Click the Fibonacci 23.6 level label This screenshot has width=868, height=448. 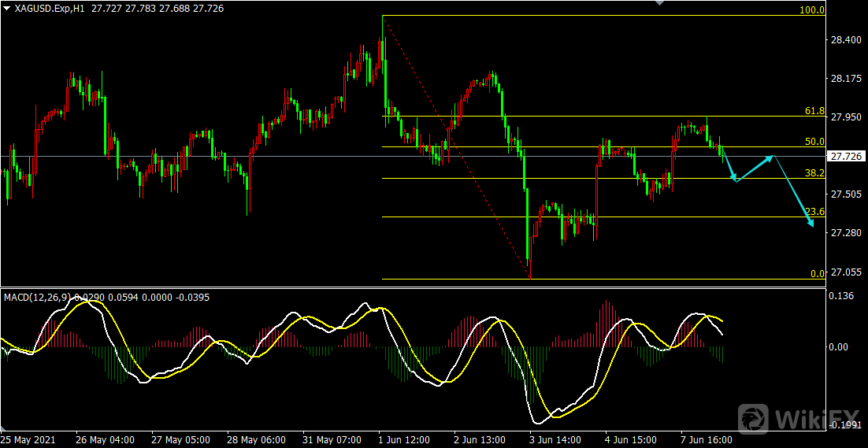point(814,211)
